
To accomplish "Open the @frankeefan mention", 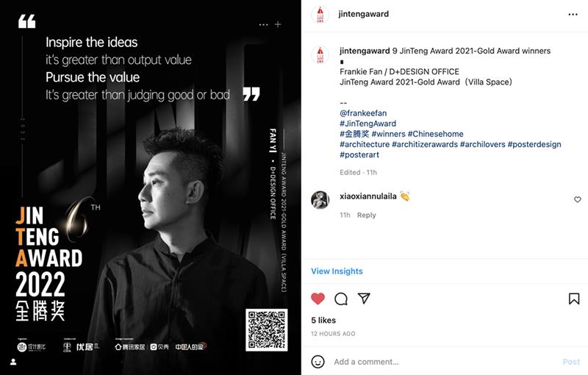I will coord(363,113).
